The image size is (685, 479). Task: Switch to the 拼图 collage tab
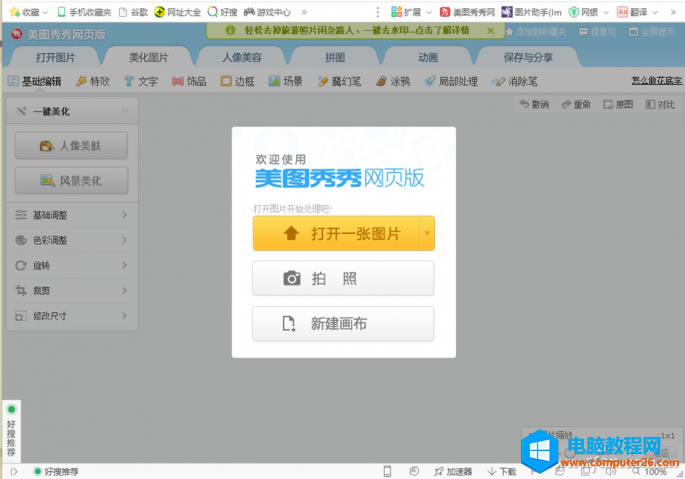[x=334, y=57]
